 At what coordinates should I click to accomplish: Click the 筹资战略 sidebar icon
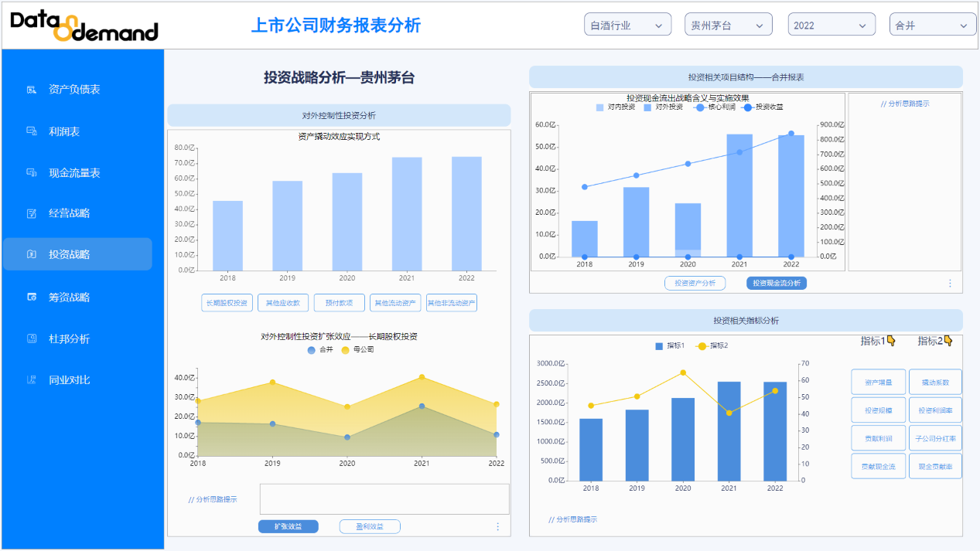[32, 297]
